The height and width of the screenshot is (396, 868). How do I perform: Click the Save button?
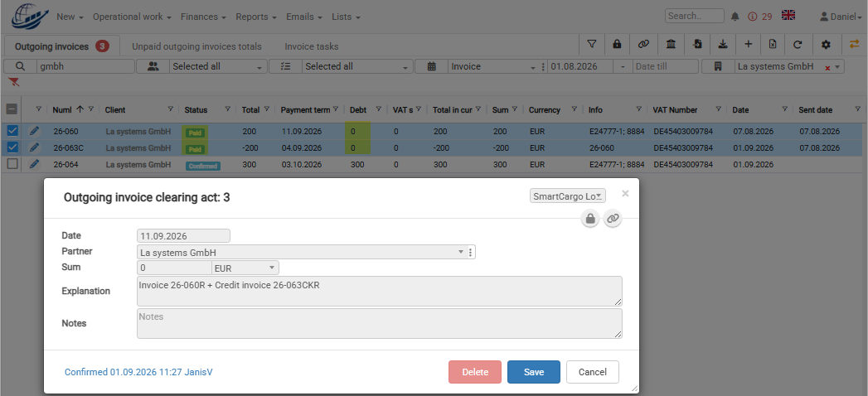[x=534, y=372]
